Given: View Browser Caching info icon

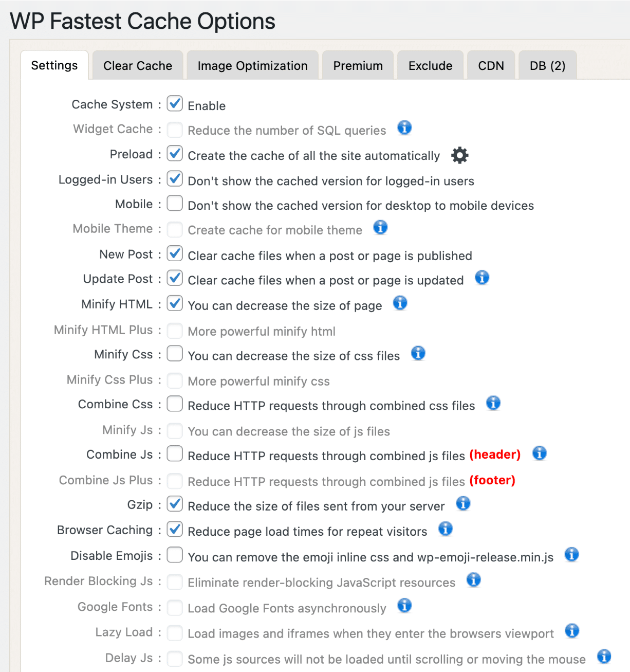Looking at the screenshot, I should pyautogui.click(x=446, y=529).
